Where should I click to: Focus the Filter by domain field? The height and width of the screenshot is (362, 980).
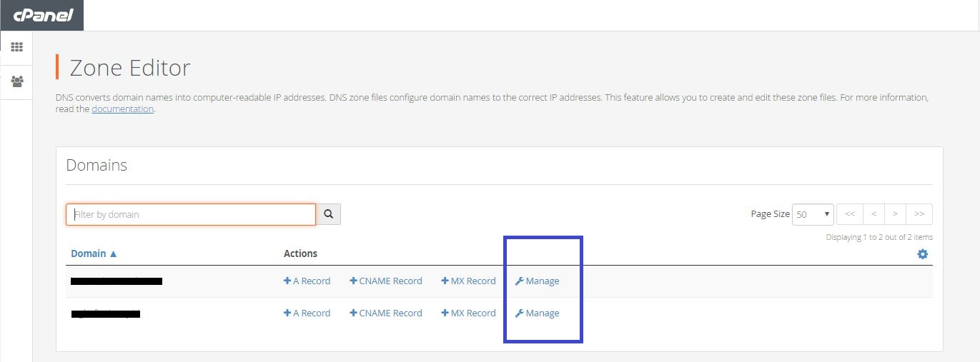(x=191, y=214)
